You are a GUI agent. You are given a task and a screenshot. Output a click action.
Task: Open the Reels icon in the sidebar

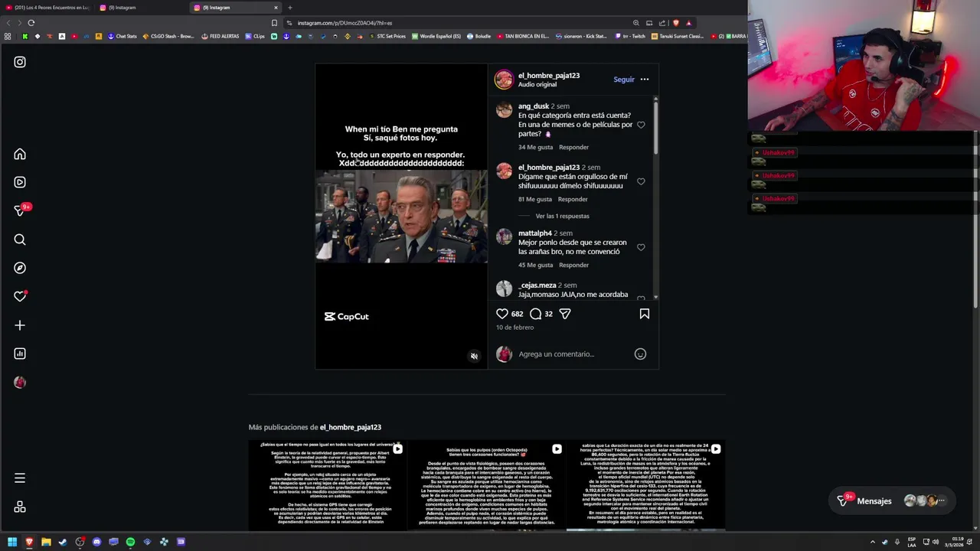tap(20, 182)
